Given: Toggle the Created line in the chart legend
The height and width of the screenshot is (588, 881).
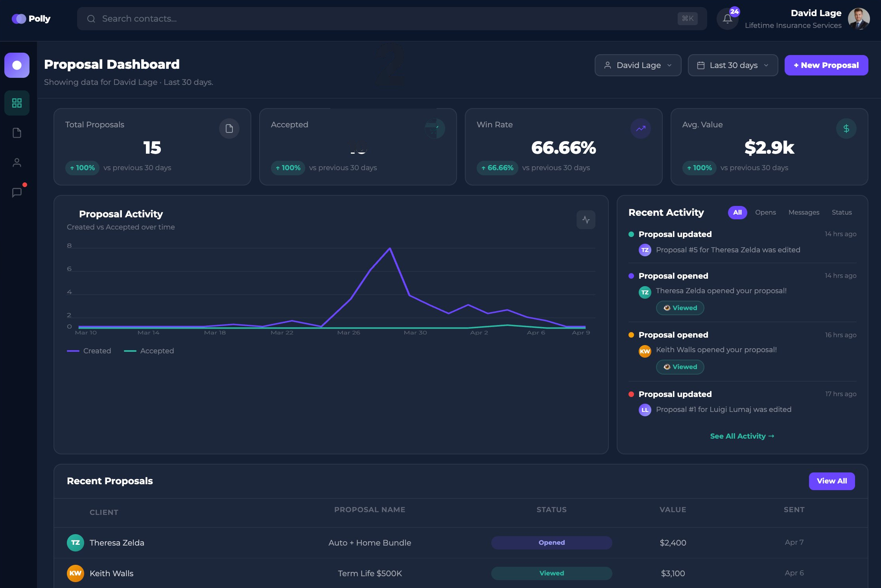Looking at the screenshot, I should tap(89, 351).
